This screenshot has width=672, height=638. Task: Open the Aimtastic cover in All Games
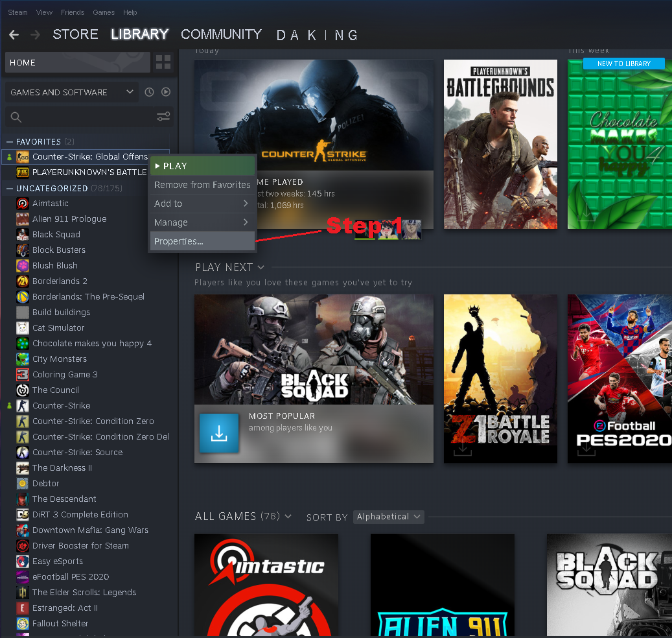tap(266, 585)
